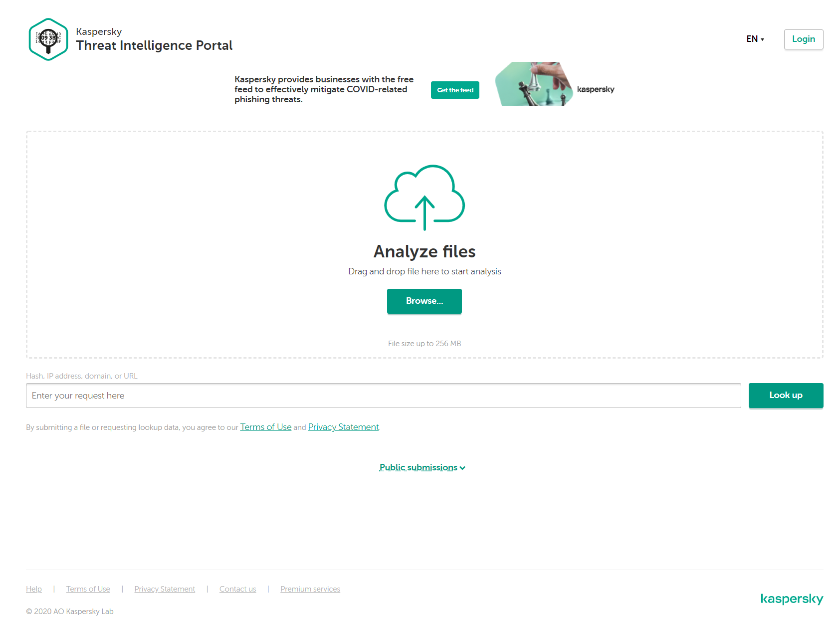Click the Kaspersky Threat Intelligence Portal hexagon logo
840x621 pixels.
point(48,39)
